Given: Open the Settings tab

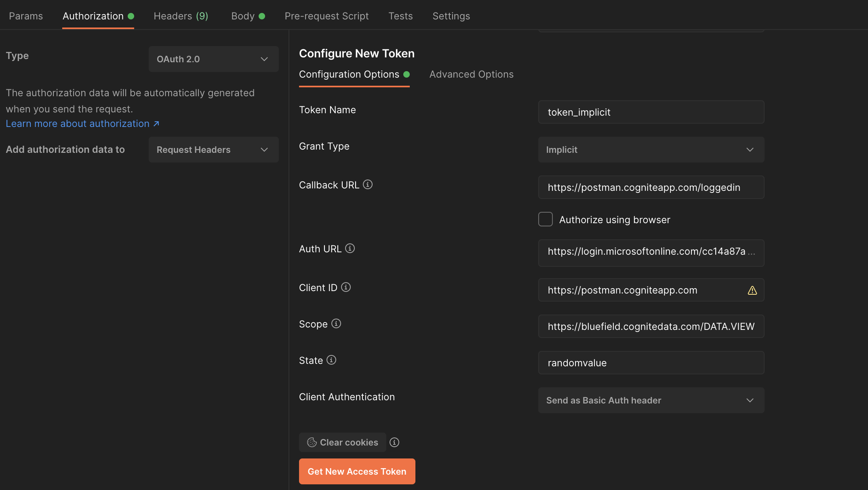Looking at the screenshot, I should (451, 16).
